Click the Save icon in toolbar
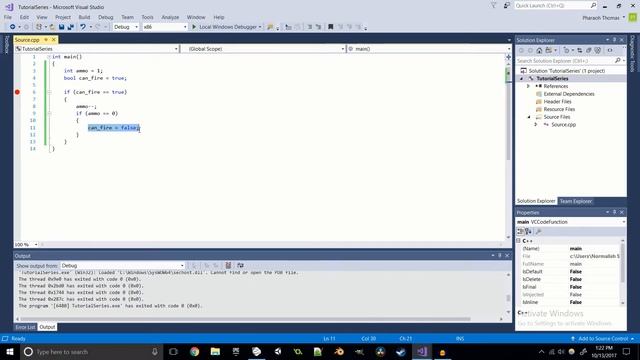Image resolution: width=640 pixels, height=360 pixels. 61,27
